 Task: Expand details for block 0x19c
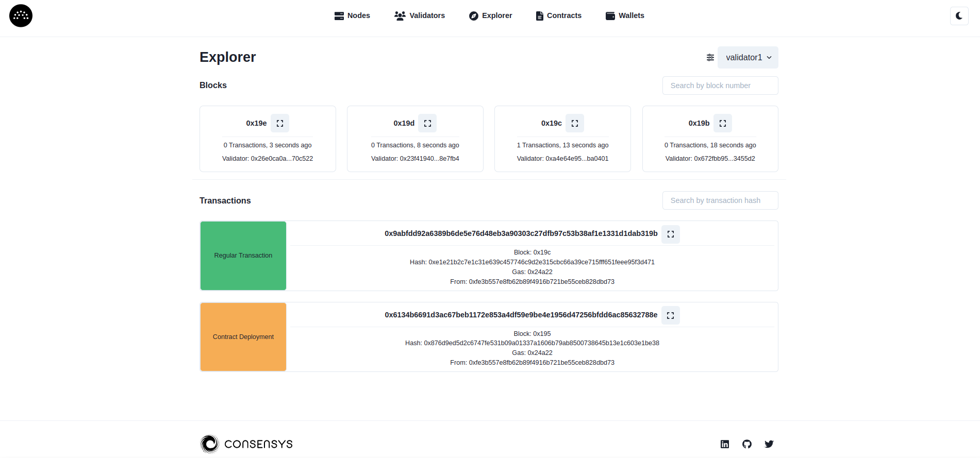click(575, 123)
